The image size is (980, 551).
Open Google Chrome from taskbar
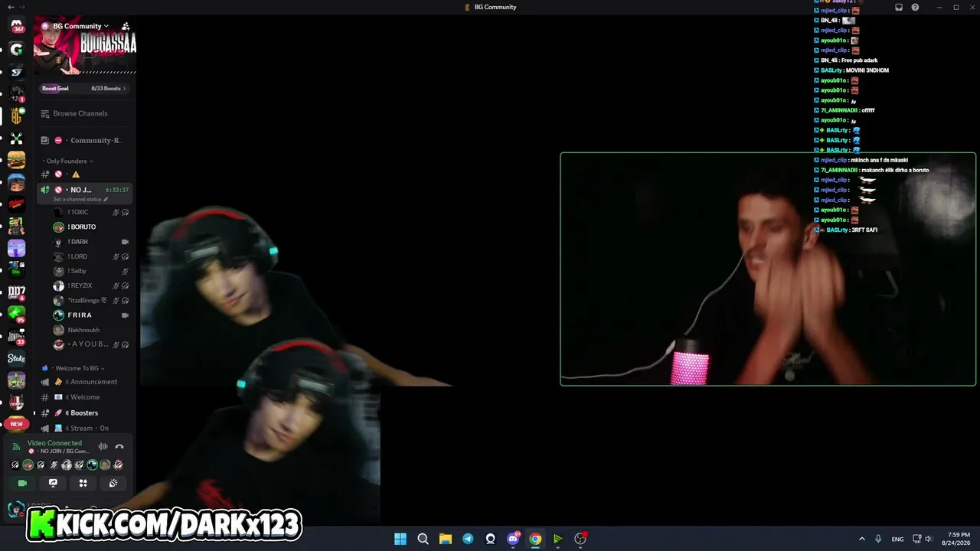click(535, 539)
